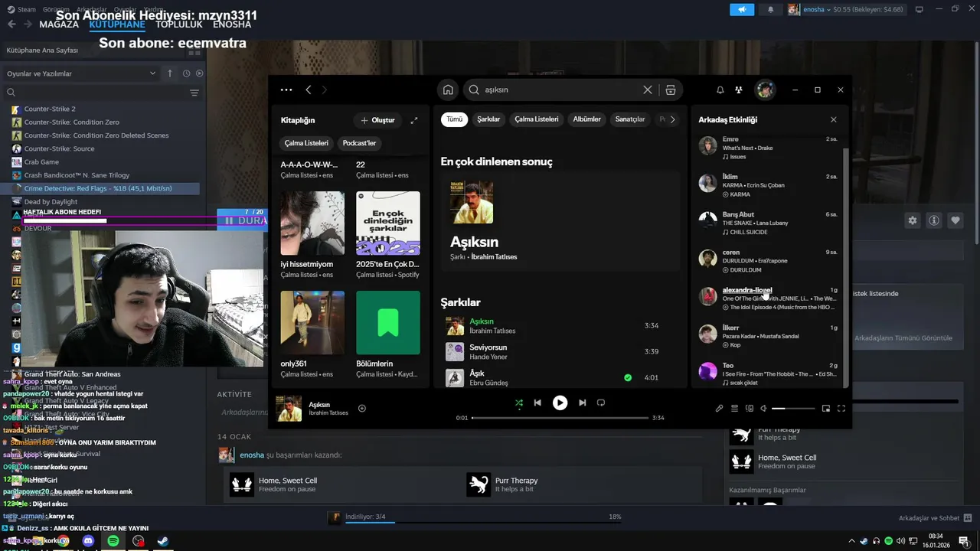The width and height of the screenshot is (980, 551).
Task: Open Spotify profile avatar menu
Action: pos(765,90)
